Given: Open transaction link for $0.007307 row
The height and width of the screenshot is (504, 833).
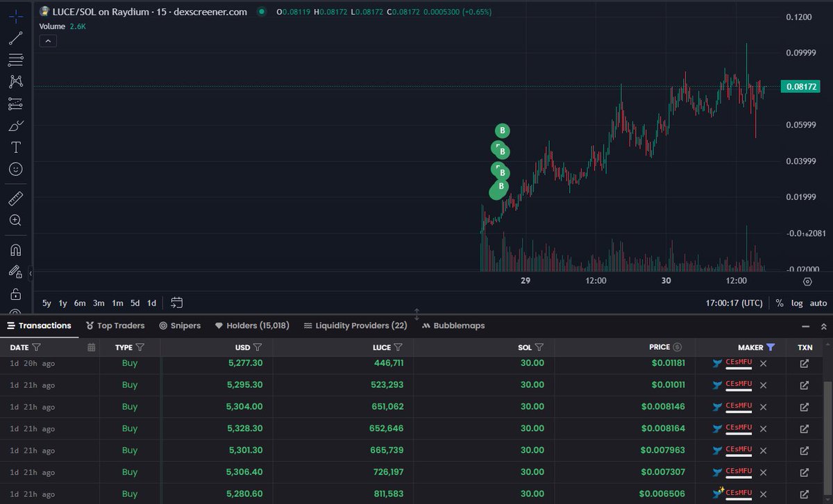Looking at the screenshot, I should point(805,472).
